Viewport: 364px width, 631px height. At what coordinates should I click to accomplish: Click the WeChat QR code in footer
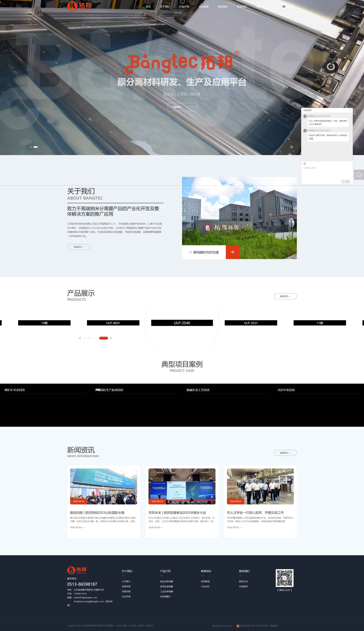tap(285, 578)
